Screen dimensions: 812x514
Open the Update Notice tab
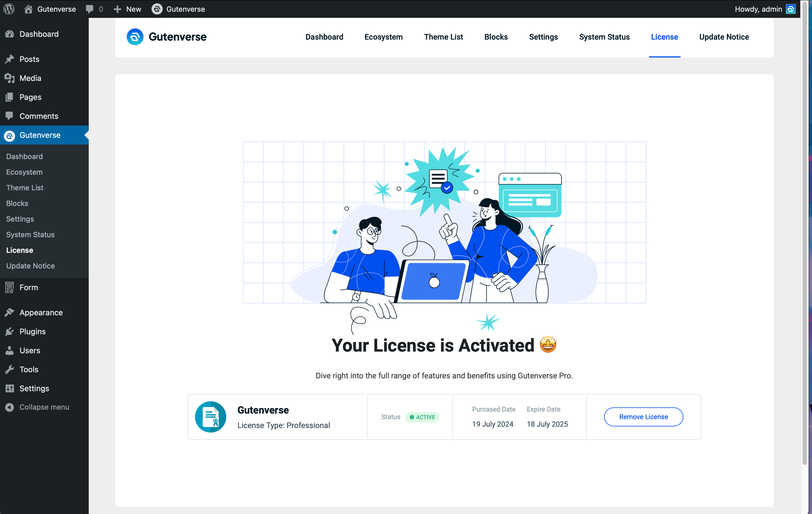click(724, 37)
